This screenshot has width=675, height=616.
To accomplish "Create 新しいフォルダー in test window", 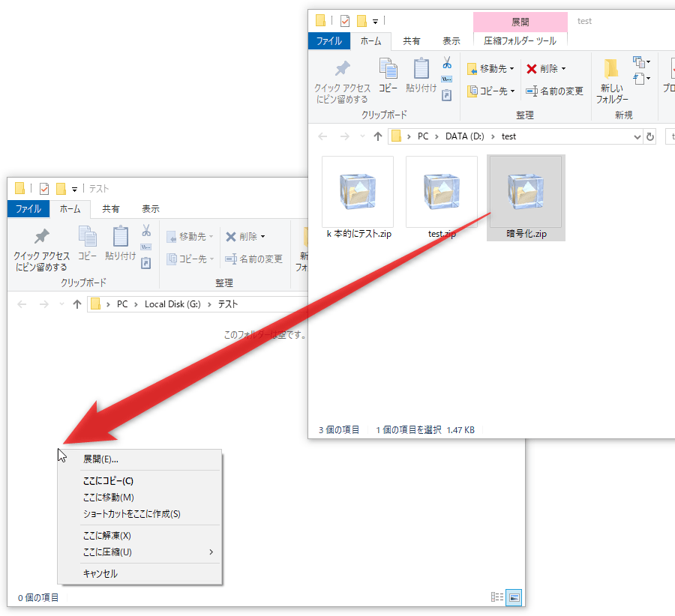I will (612, 82).
